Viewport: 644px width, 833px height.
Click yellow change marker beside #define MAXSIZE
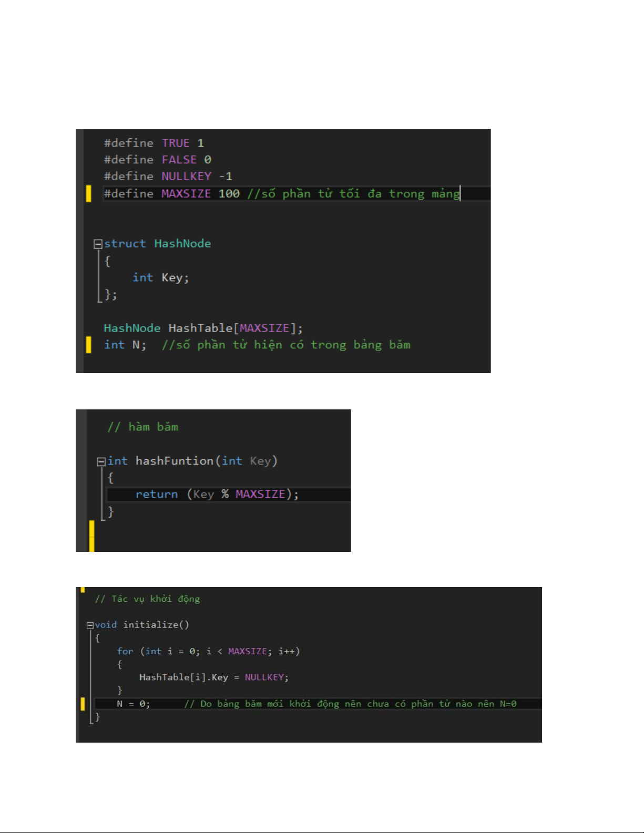(x=88, y=193)
